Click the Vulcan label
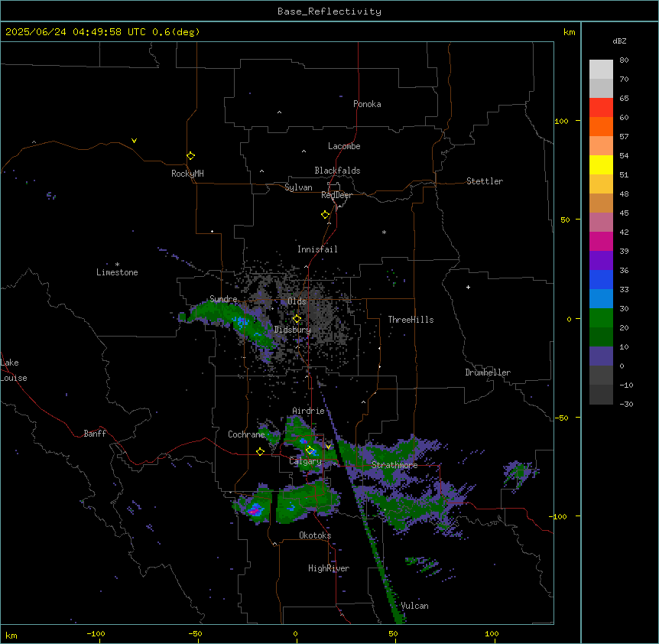Image resolution: width=659 pixels, height=644 pixels. tap(415, 606)
